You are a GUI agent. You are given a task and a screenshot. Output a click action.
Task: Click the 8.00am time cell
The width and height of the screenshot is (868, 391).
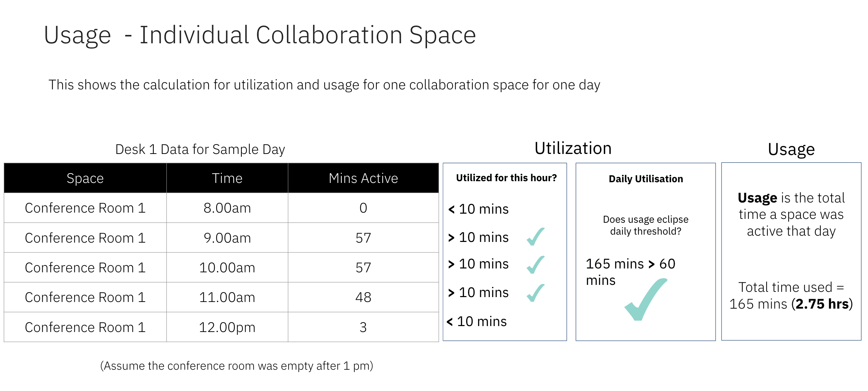(x=227, y=208)
